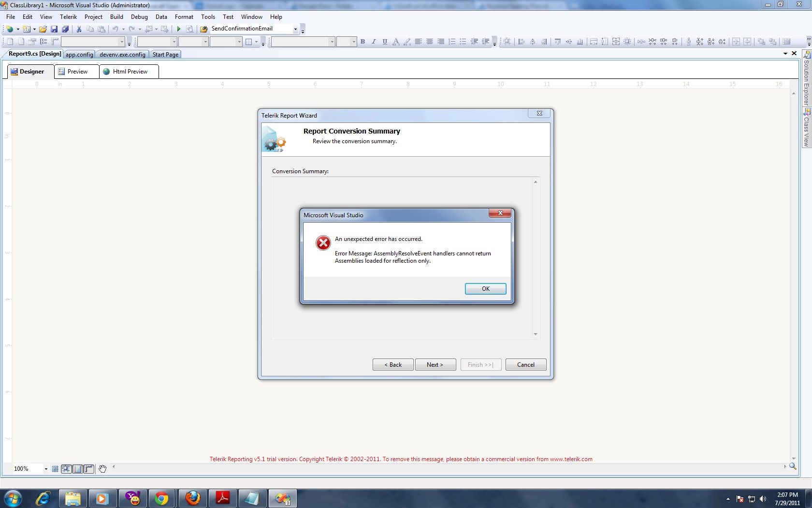
Task: Open the Start Page tab
Action: pyautogui.click(x=165, y=55)
